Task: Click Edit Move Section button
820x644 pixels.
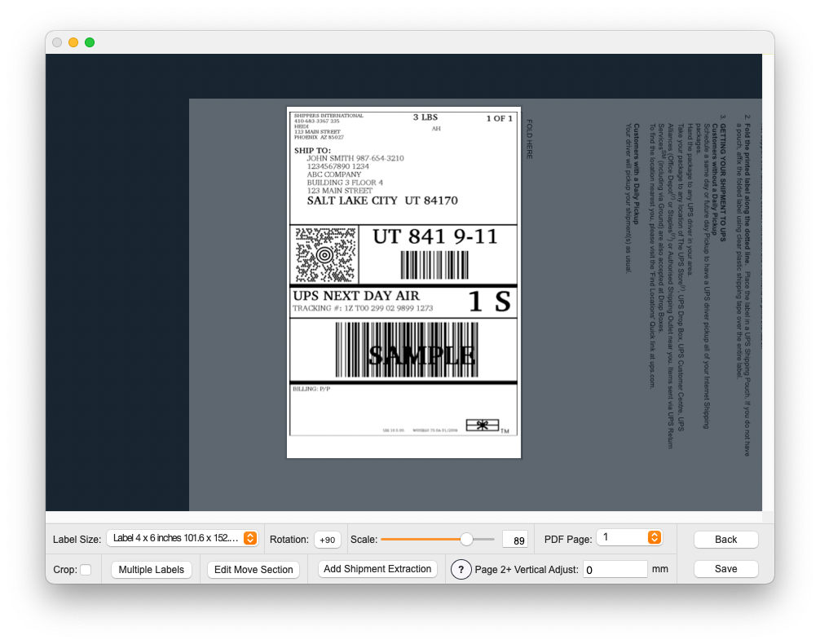Action: point(253,570)
